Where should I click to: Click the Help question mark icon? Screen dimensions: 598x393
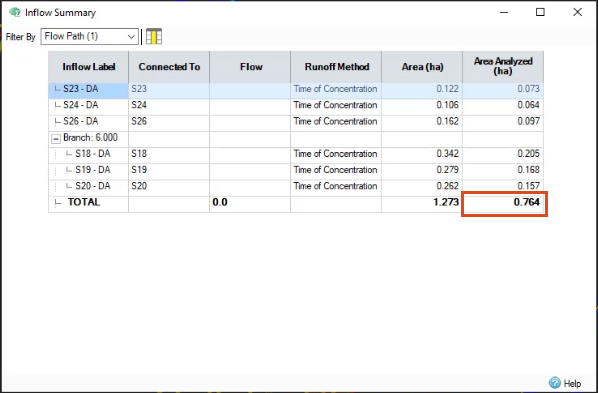pos(555,382)
